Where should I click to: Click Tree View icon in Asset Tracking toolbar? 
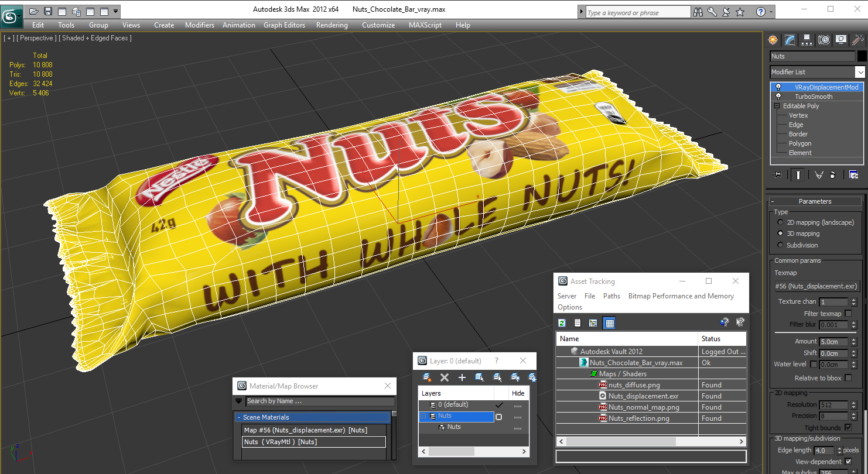(x=593, y=323)
